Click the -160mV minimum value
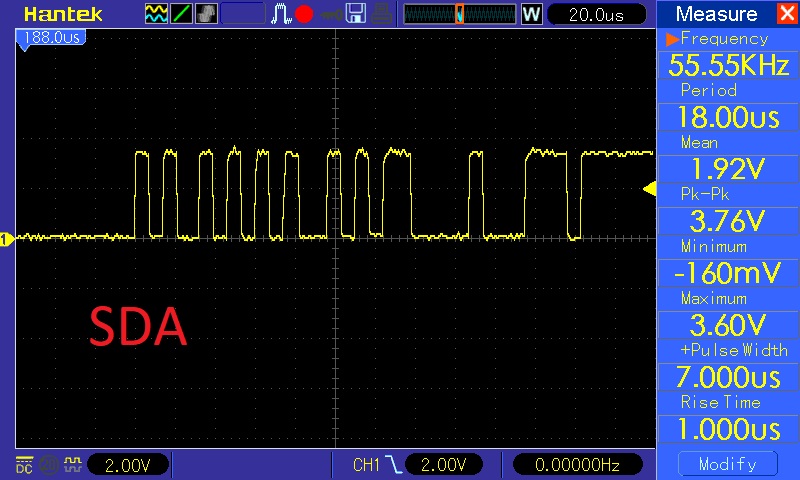Screen dimensions: 800x480 pyautogui.click(x=728, y=273)
